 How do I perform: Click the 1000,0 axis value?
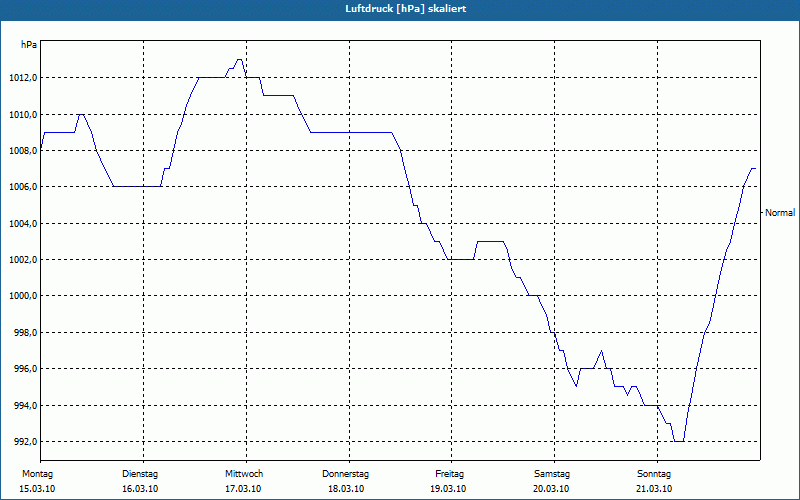[x=24, y=296]
